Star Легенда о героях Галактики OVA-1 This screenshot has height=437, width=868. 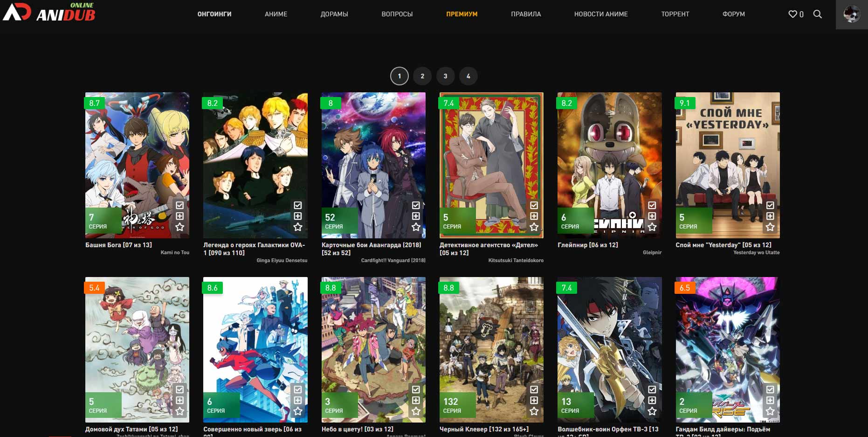click(x=298, y=227)
